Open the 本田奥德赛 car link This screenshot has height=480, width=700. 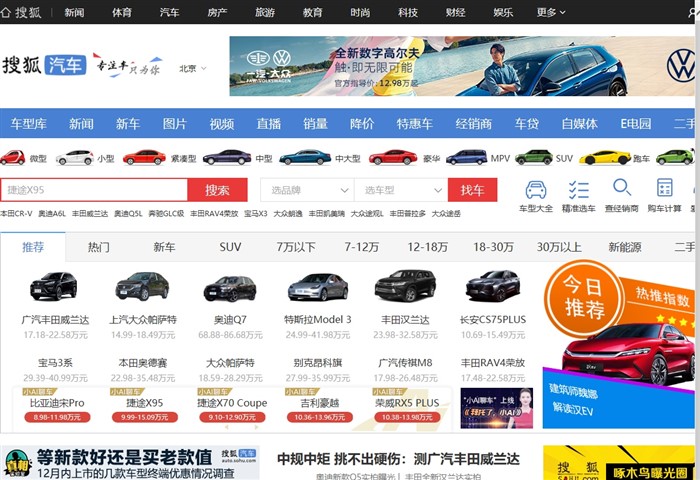[x=142, y=363]
